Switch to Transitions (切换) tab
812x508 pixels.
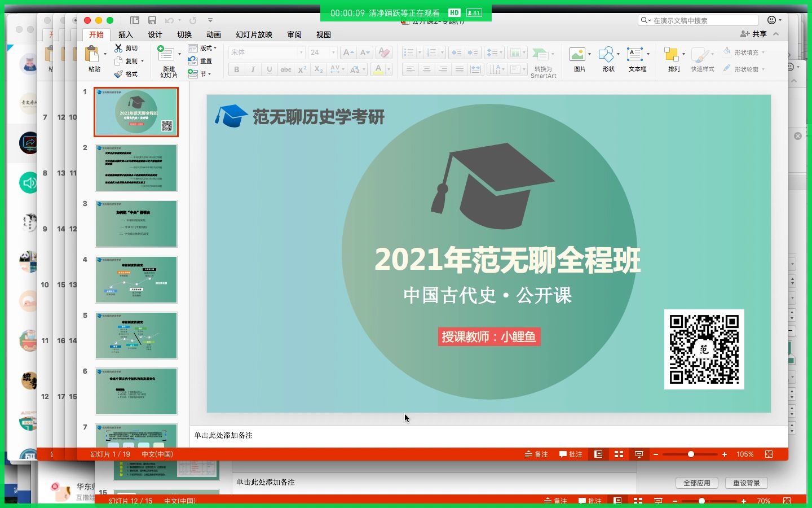click(x=184, y=34)
